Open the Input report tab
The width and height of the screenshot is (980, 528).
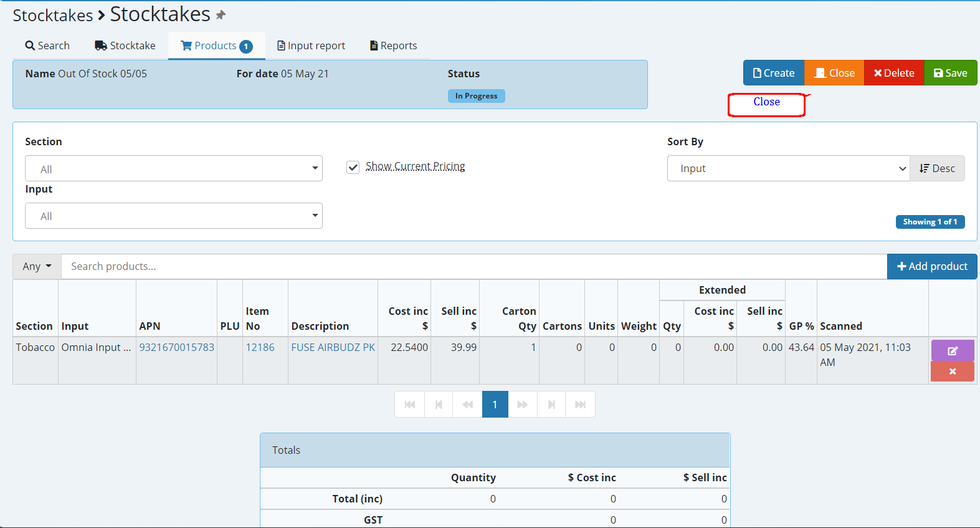point(311,46)
